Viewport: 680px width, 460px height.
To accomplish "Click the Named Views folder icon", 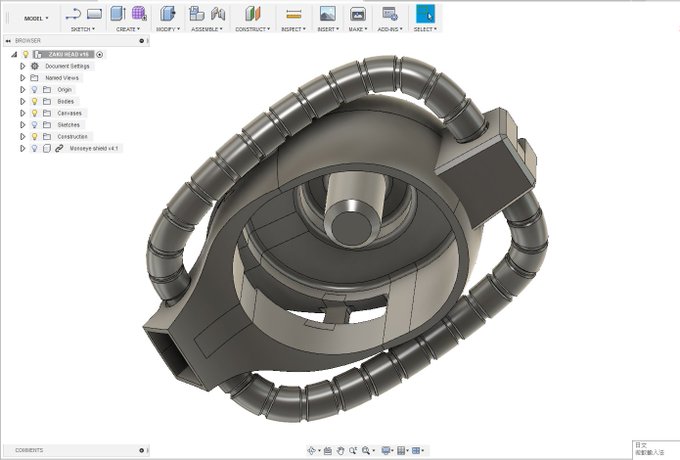I will (35, 78).
